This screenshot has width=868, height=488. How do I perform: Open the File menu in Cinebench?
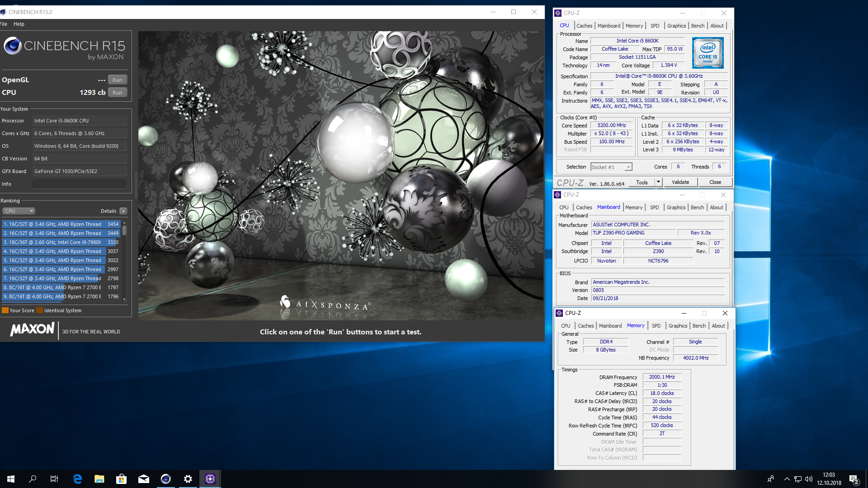[4, 24]
